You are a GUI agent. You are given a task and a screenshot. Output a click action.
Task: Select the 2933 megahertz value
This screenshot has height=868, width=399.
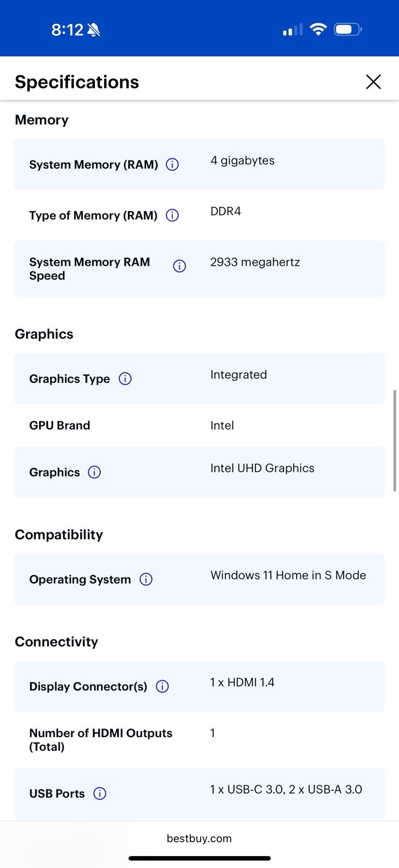click(255, 262)
